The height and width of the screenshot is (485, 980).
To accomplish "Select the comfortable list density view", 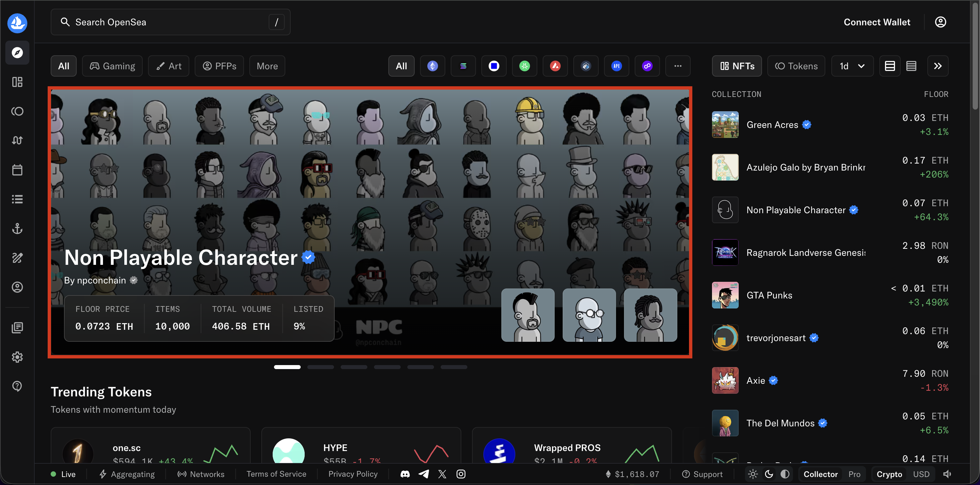I will click(x=889, y=66).
